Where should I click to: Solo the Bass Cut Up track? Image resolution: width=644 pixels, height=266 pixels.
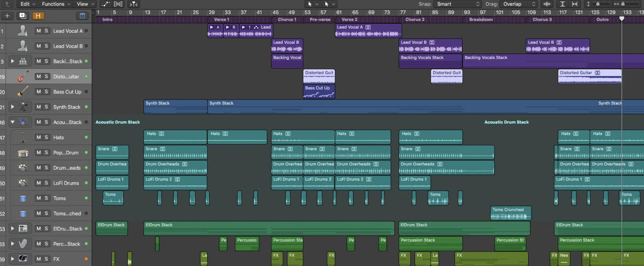(x=46, y=92)
